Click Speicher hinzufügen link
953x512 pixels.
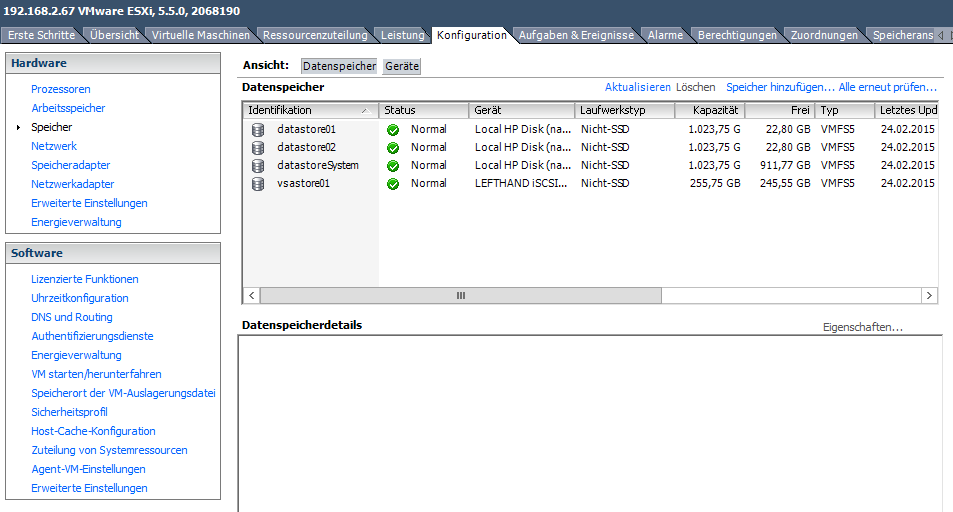click(x=780, y=87)
